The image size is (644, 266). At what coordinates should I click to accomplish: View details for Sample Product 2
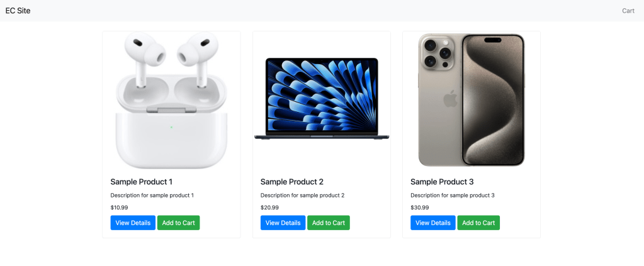[283, 223]
